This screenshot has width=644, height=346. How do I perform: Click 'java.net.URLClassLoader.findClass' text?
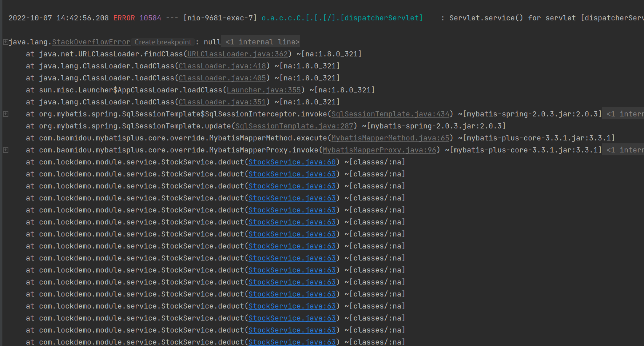[111, 54]
